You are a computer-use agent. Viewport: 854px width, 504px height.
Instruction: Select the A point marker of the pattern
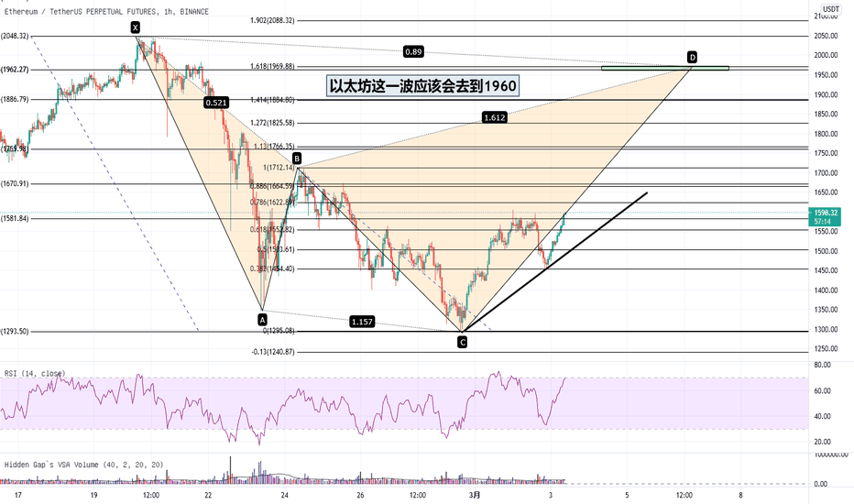coord(262,319)
